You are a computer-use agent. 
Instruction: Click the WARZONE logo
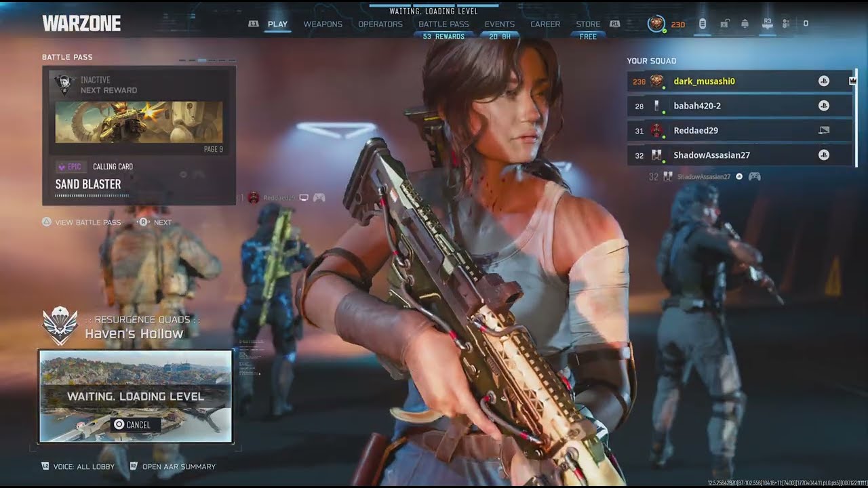(x=81, y=24)
